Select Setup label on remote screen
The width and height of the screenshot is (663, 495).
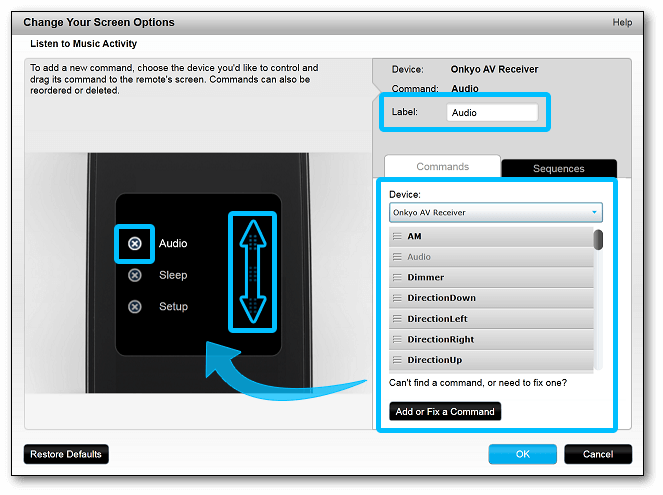(x=173, y=306)
